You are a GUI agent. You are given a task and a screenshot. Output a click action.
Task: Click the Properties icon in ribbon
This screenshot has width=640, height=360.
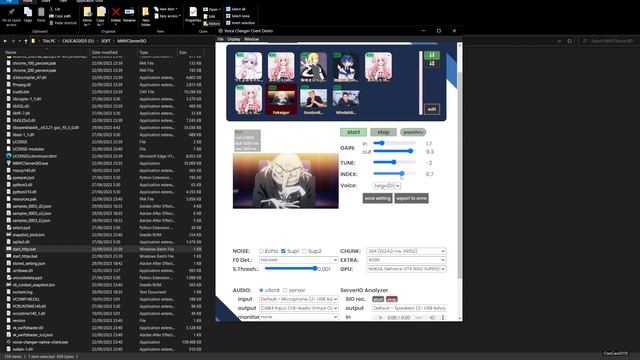point(193,12)
